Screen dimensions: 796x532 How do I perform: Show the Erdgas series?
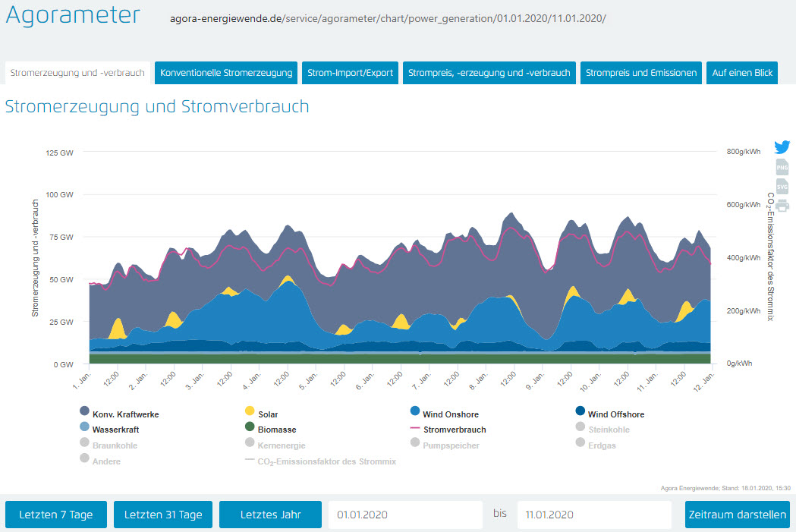point(599,445)
